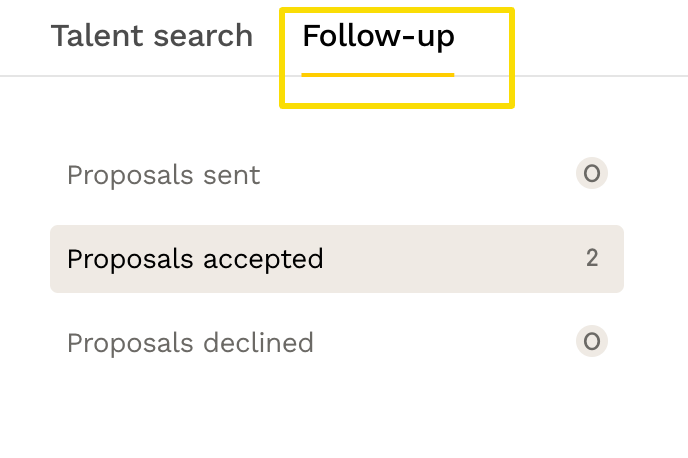Select the zero badge beside Proposals declined

(x=592, y=342)
